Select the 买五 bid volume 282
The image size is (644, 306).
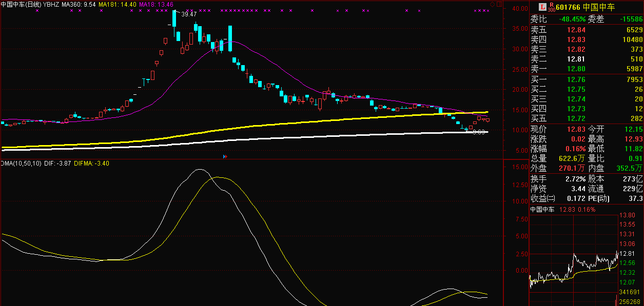click(x=636, y=119)
